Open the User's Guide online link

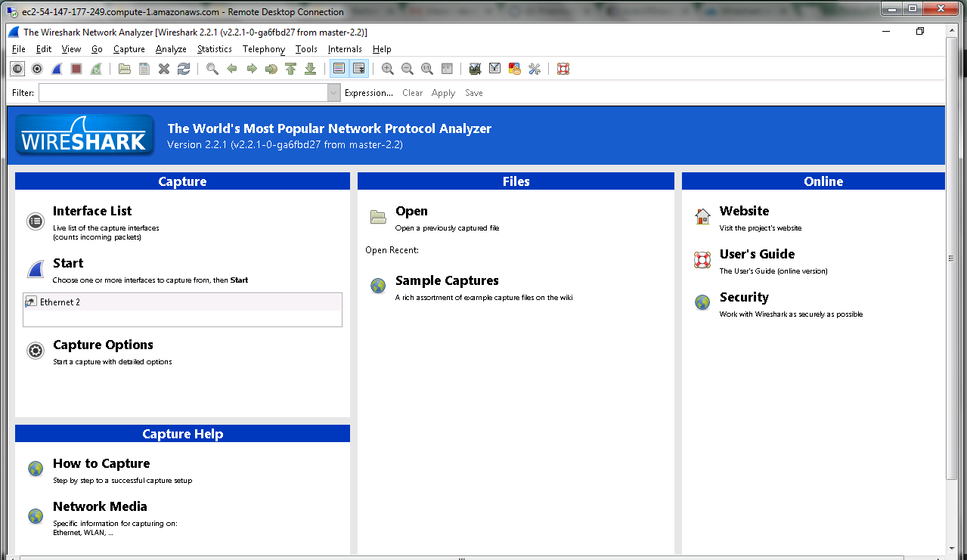pyautogui.click(x=757, y=255)
